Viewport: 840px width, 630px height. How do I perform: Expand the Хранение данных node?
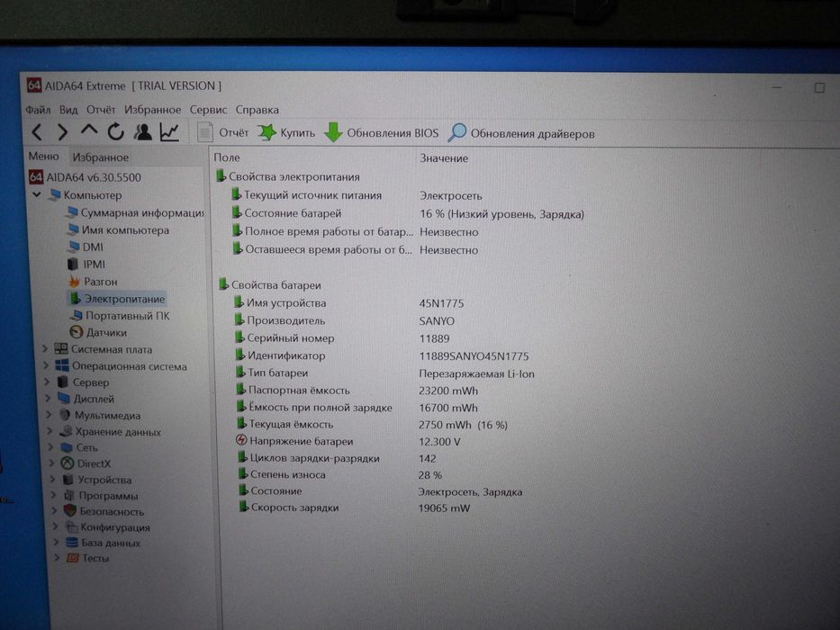[50, 431]
